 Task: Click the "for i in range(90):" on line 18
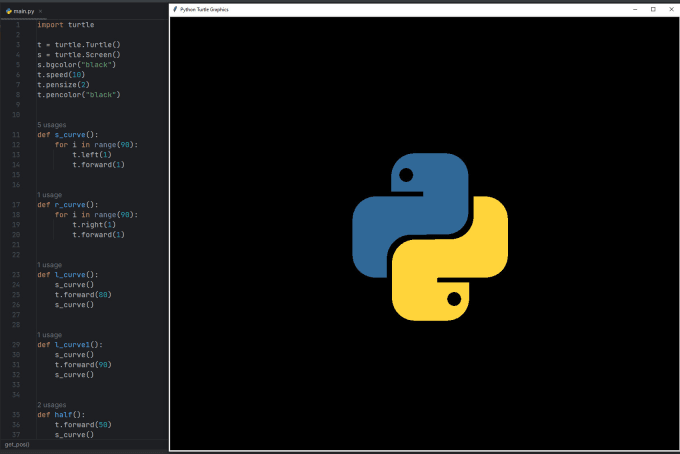click(96, 215)
